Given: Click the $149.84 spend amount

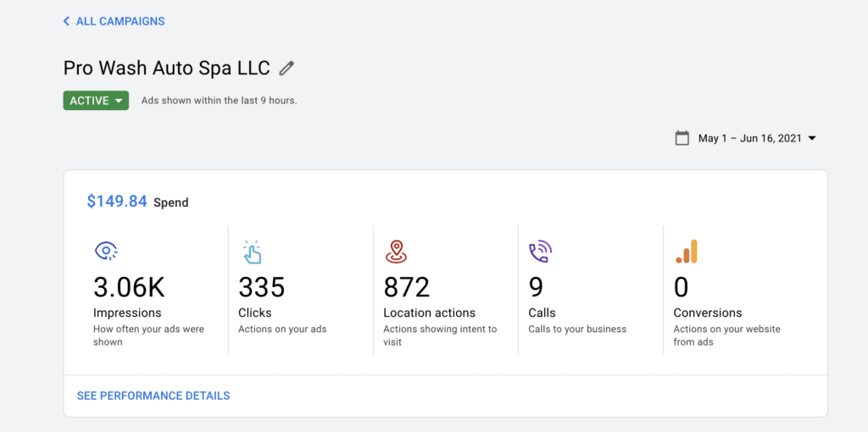Looking at the screenshot, I should coord(117,202).
